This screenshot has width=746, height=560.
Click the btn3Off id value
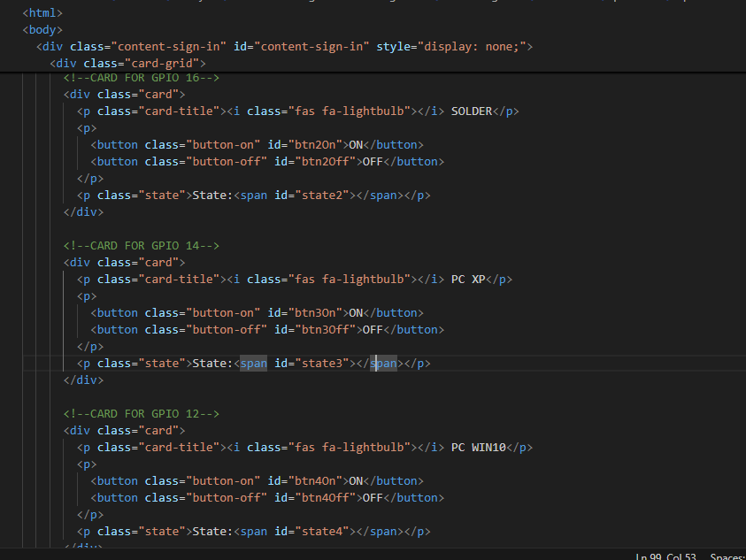tap(325, 329)
